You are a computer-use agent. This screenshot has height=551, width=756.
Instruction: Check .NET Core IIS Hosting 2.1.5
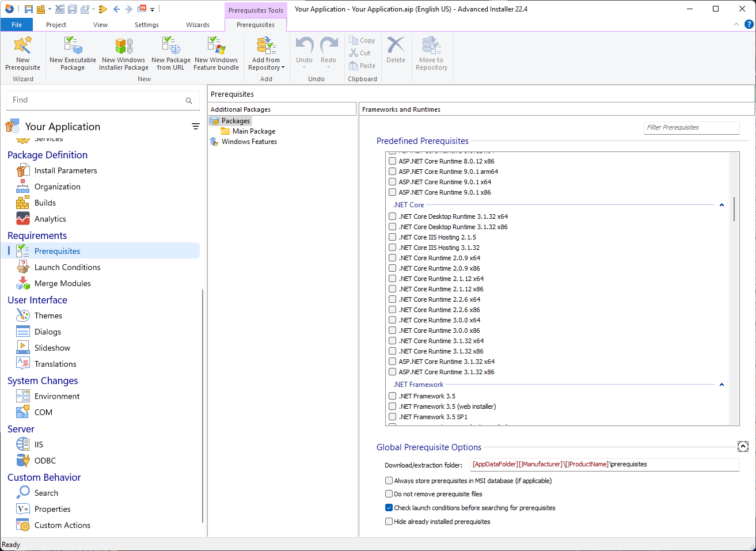(x=392, y=237)
